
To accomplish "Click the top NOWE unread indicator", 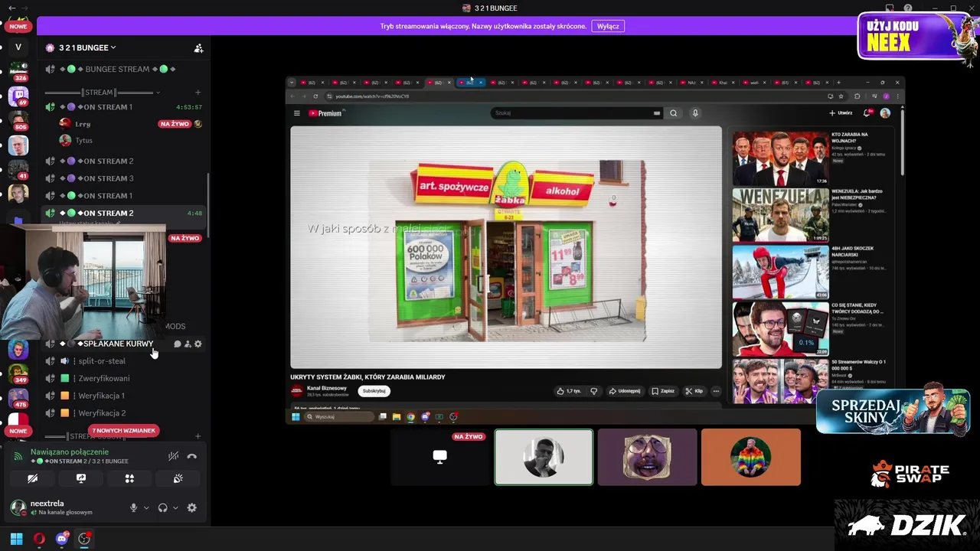I will [x=18, y=26].
